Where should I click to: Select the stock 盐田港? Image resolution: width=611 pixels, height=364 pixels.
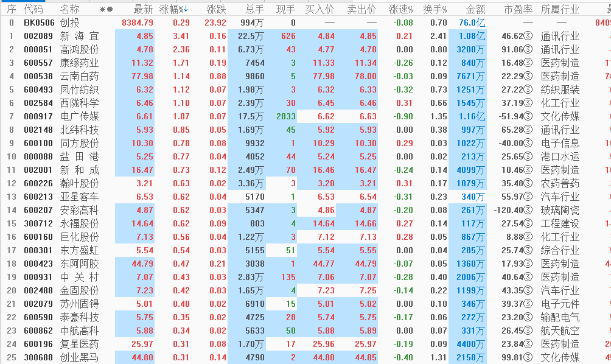(80, 156)
